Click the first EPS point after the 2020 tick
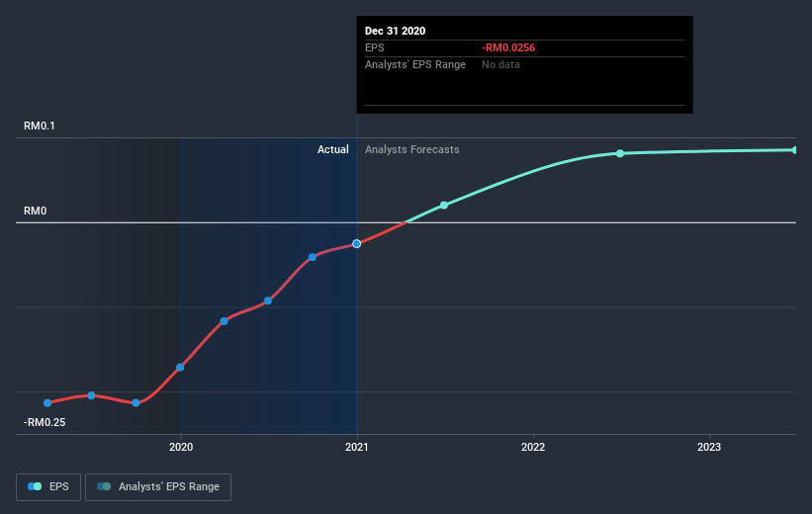 tap(224, 321)
